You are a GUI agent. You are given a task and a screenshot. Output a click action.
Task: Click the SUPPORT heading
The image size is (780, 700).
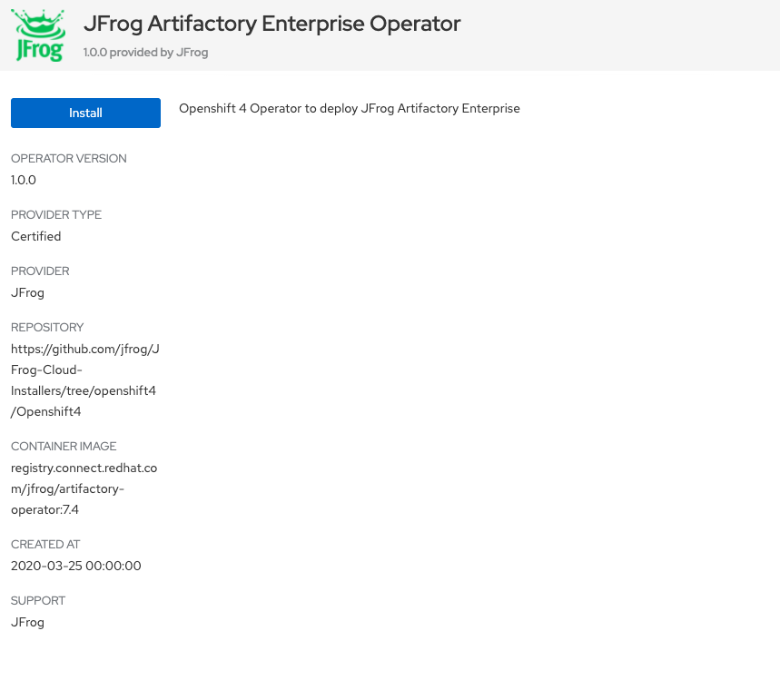38,601
